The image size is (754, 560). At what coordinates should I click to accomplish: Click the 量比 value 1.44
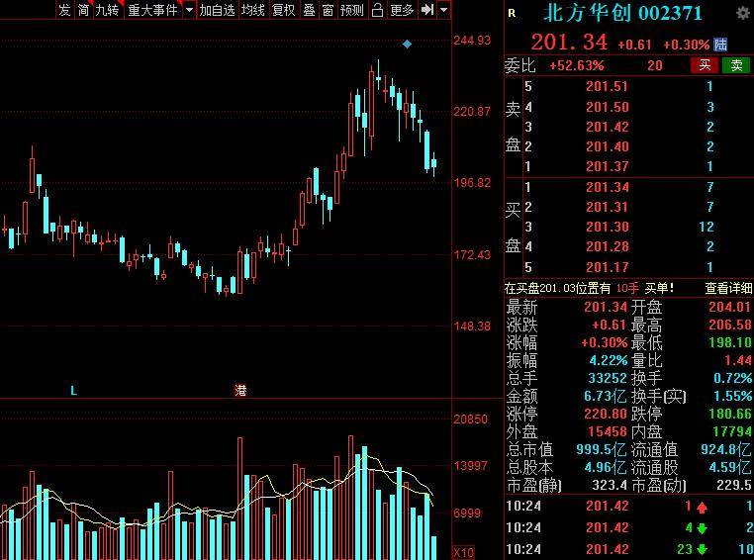738,360
